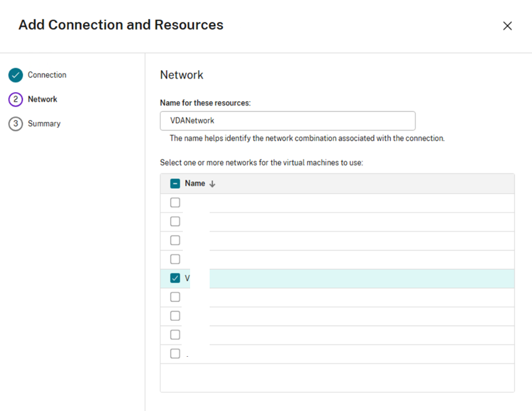
Task: Check the sixth network row checkbox
Action: coord(175,297)
